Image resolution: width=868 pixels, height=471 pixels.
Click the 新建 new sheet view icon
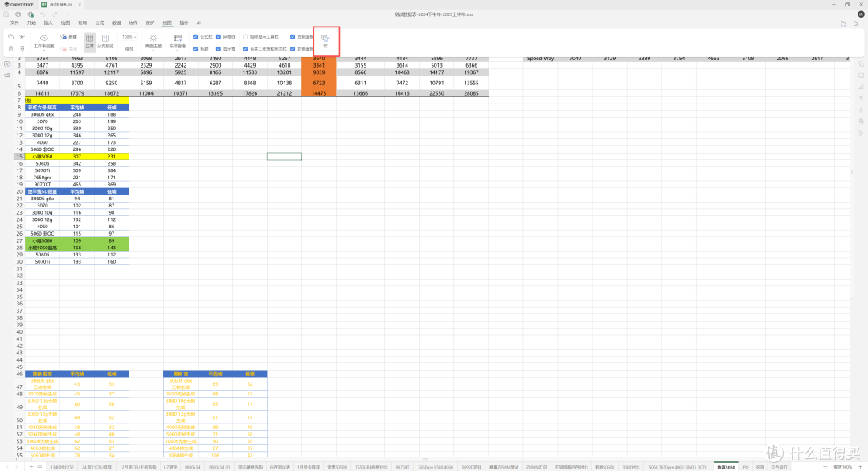(x=68, y=37)
